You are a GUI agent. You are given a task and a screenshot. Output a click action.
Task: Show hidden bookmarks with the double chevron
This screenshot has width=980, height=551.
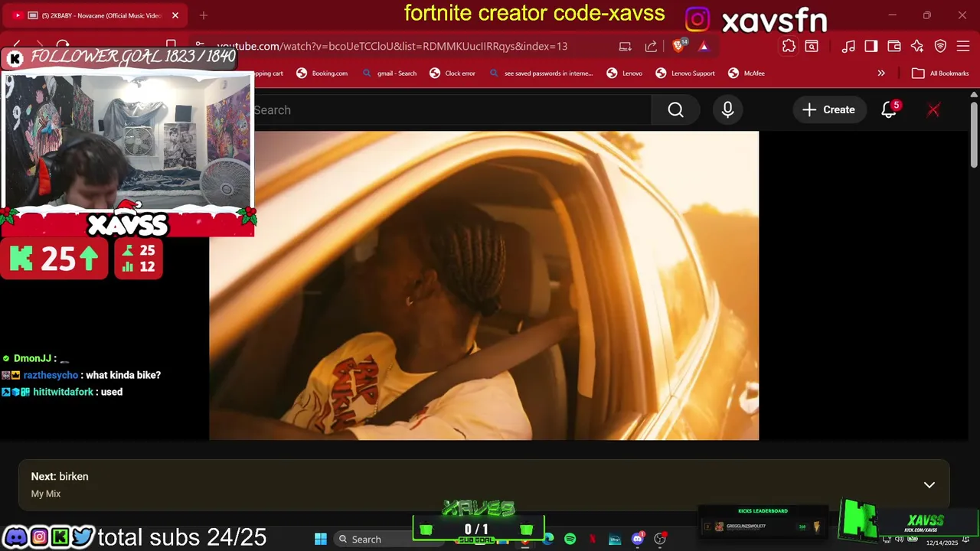(x=881, y=73)
